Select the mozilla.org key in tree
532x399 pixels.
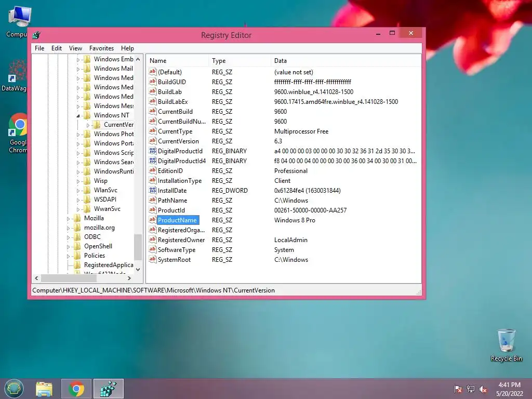click(x=99, y=228)
